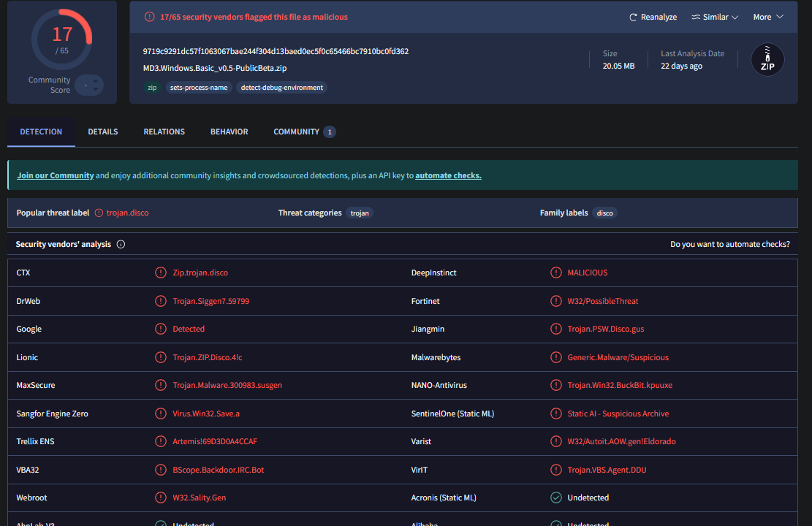Viewport: 812px width, 526px height.
Task: Click detection Trojan.VBS.Agent.DDU
Action: click(607, 470)
